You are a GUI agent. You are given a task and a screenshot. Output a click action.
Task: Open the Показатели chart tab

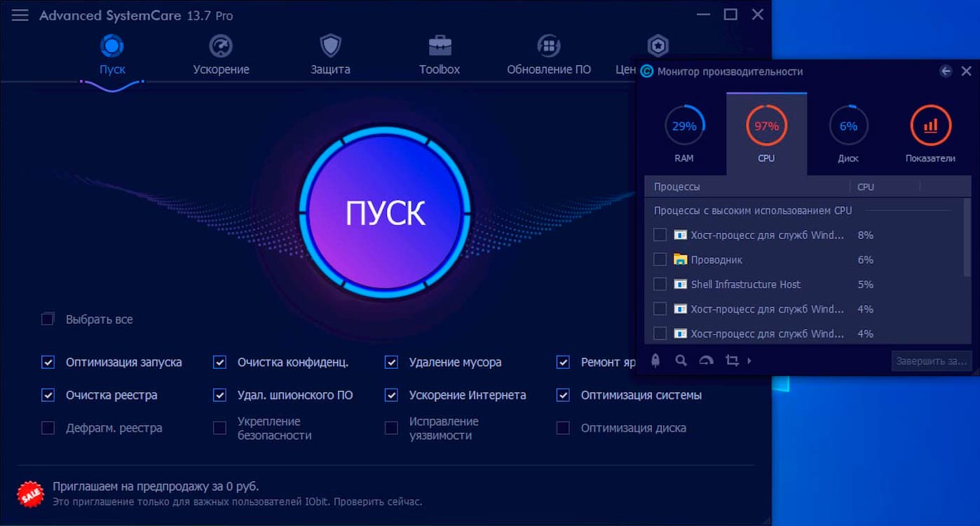click(x=930, y=133)
